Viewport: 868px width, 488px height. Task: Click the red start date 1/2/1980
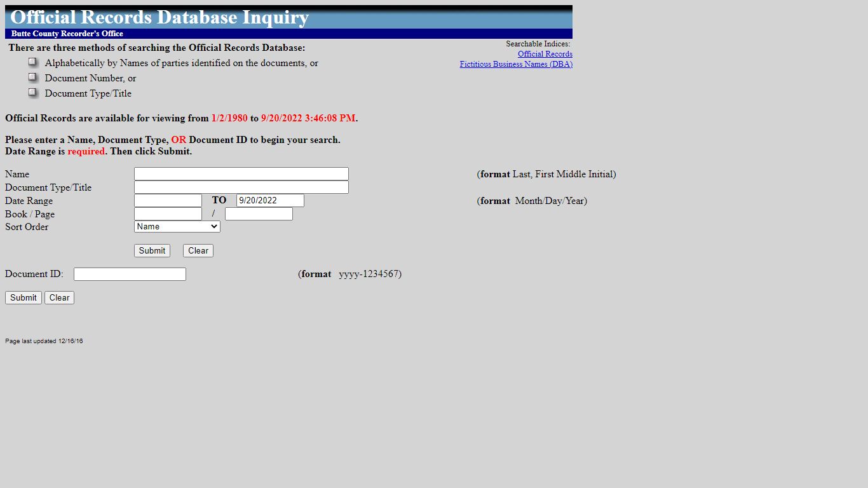click(229, 118)
